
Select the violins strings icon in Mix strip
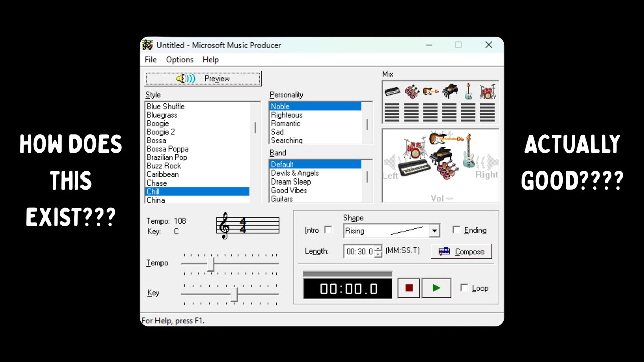(x=411, y=92)
